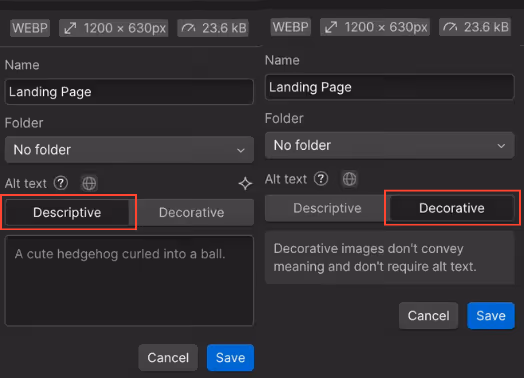Click the dimensions resize icon in right panel

(x=331, y=27)
